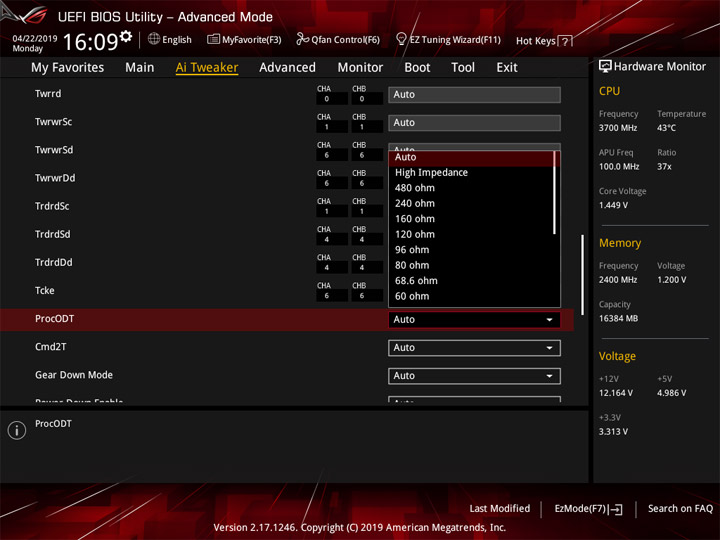
Task: Click the MyFavorite list icon
Action: (x=213, y=39)
